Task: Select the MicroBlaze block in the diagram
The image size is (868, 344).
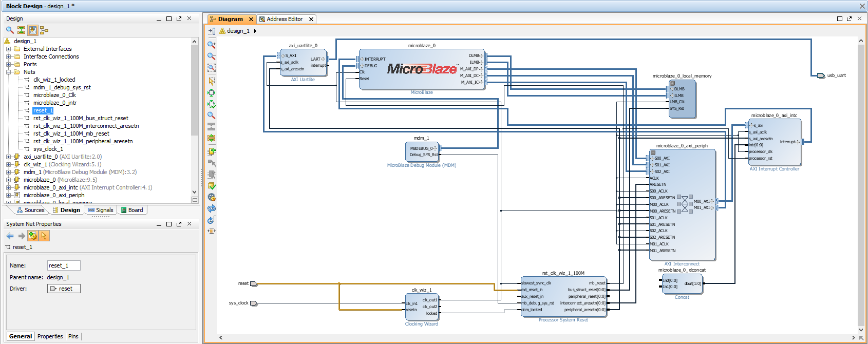Action: coord(422,70)
